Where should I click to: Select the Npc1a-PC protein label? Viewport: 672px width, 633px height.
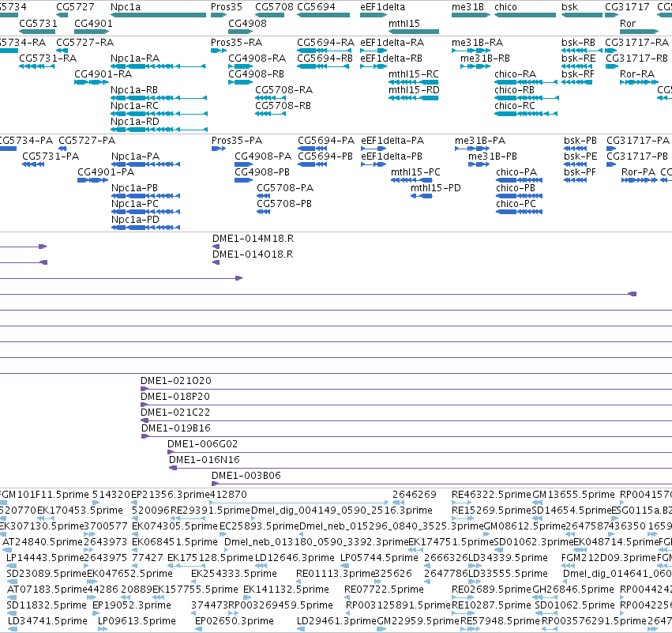135,204
